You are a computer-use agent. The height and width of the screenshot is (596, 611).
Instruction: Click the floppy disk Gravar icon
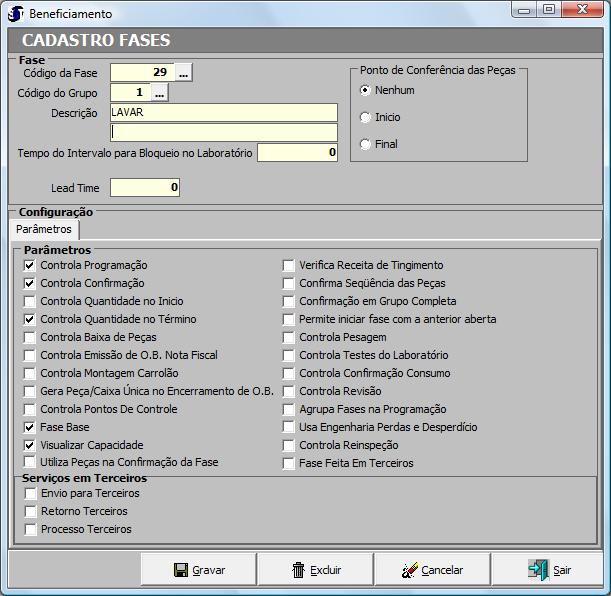[x=181, y=570]
